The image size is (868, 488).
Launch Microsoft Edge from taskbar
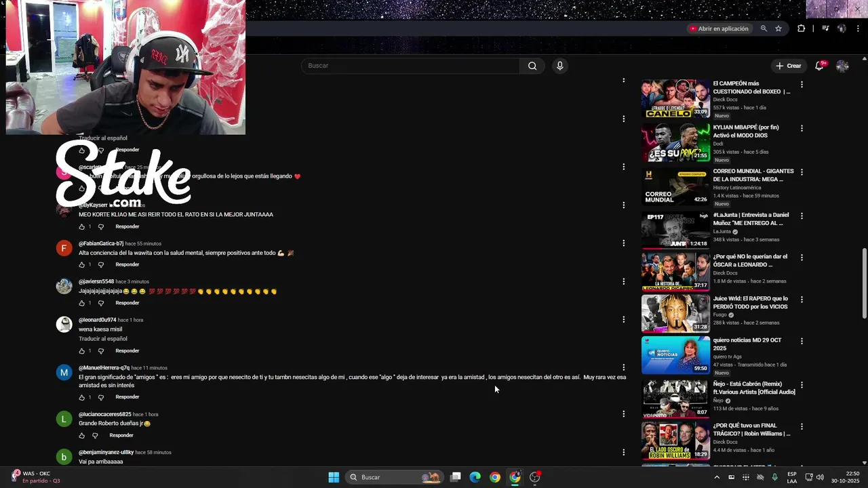coord(475,477)
